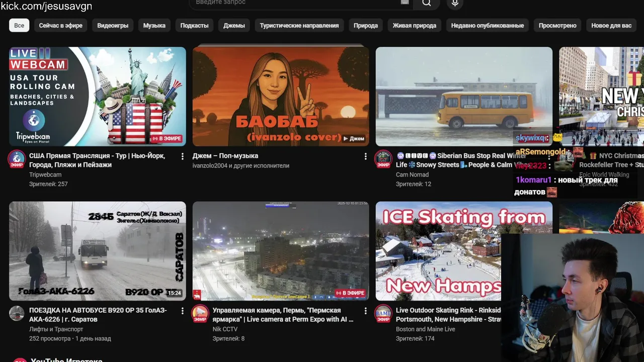Open Saratov snowy bus ride thumbnail

point(98,251)
